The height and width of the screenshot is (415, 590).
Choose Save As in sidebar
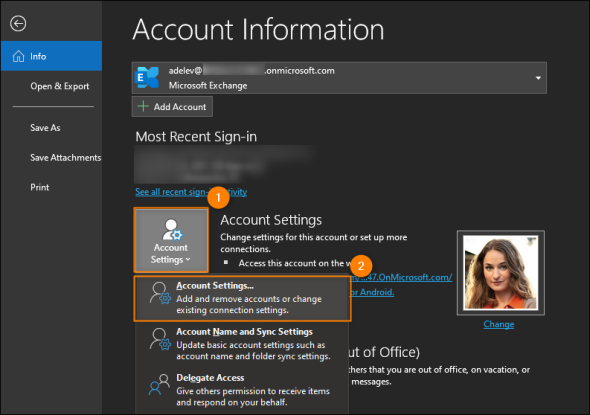pyautogui.click(x=45, y=128)
